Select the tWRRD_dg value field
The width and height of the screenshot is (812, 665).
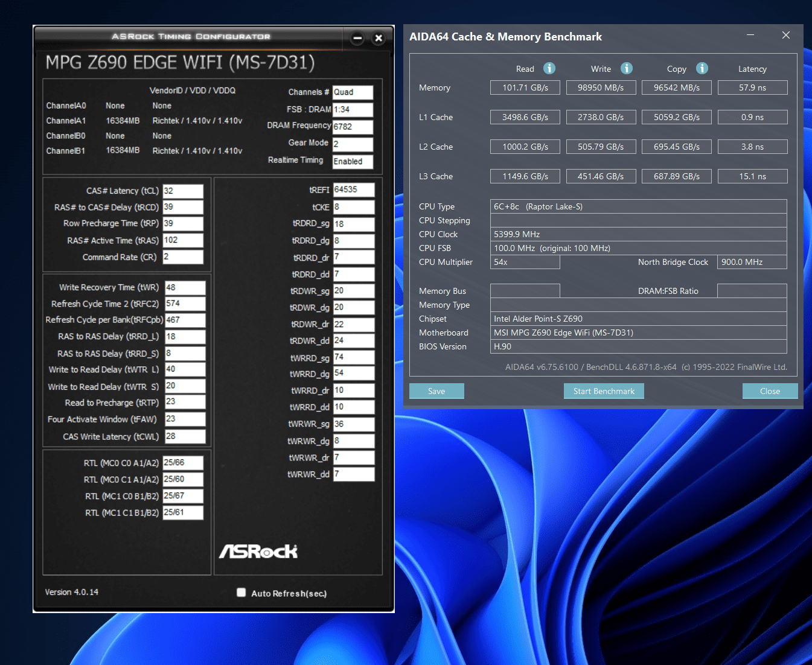click(x=354, y=374)
